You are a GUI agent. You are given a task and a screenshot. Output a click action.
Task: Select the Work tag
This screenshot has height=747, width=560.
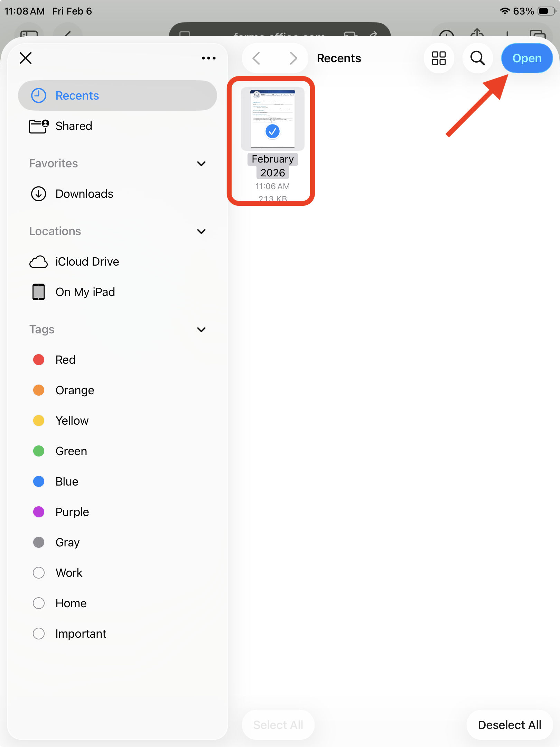118,573
